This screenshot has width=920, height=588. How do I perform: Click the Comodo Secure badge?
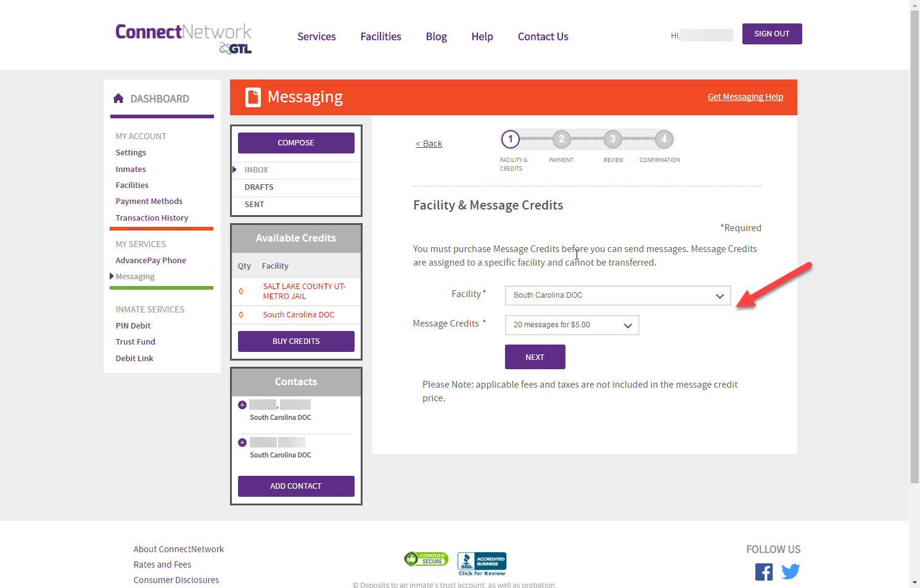tap(426, 559)
